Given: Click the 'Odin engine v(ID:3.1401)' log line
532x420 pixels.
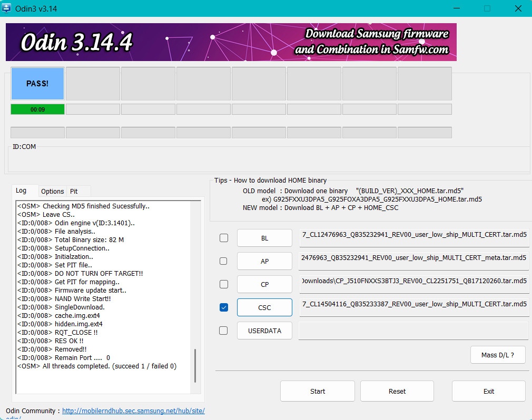Looking at the screenshot, I should (76, 223).
